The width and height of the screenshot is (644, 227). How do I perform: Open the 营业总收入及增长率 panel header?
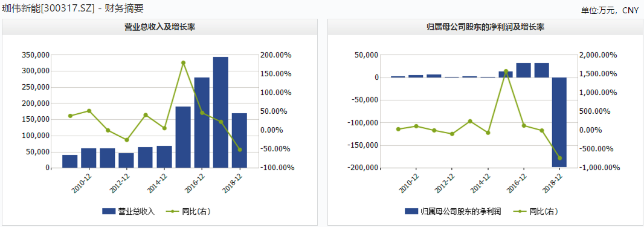point(159,27)
